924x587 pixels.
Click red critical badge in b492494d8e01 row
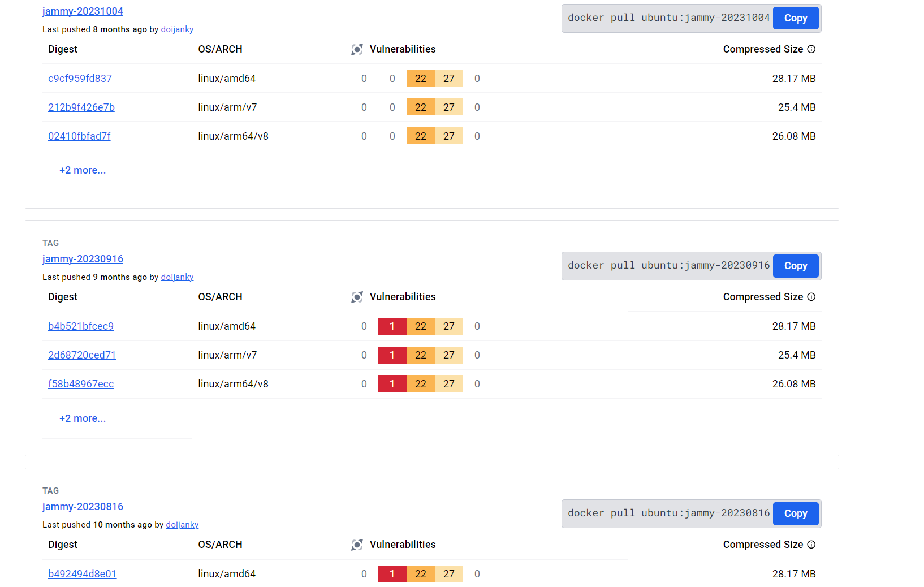(x=392, y=574)
